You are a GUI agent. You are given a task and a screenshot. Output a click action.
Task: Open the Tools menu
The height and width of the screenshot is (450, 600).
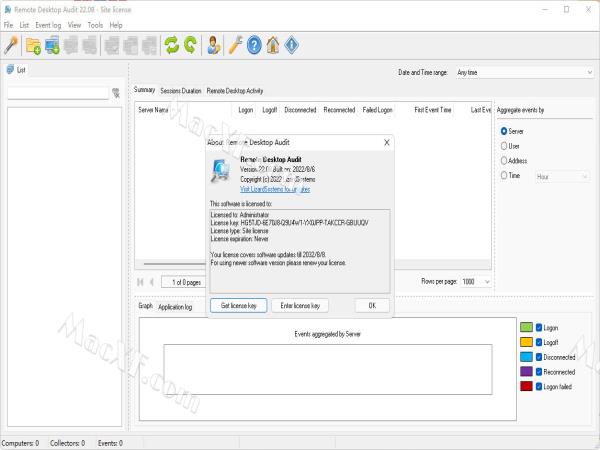(95, 25)
